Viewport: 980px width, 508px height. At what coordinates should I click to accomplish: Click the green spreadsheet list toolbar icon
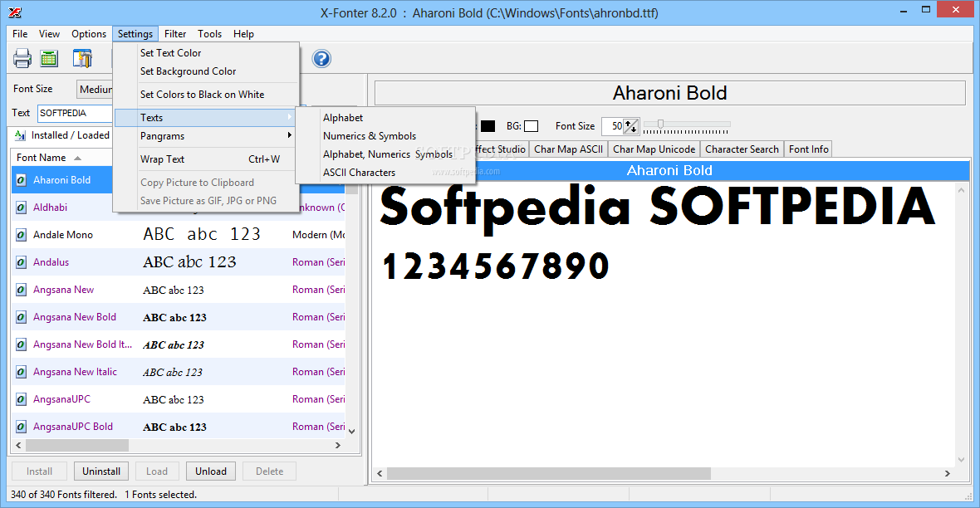pos(49,59)
